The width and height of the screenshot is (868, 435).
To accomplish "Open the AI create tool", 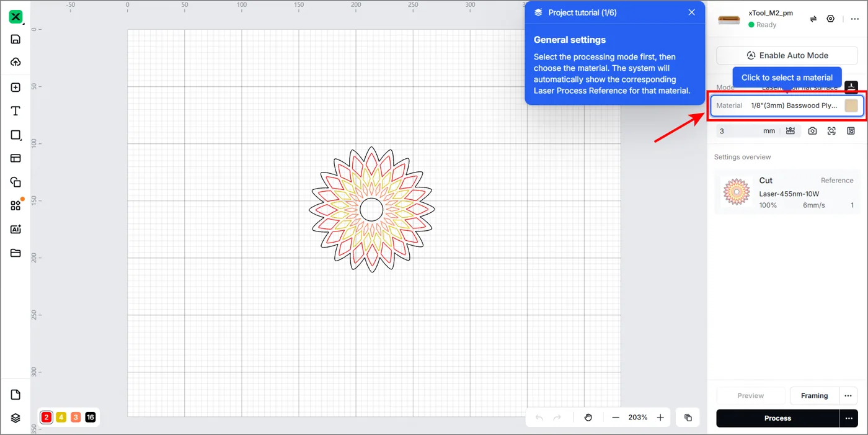I will [x=15, y=229].
